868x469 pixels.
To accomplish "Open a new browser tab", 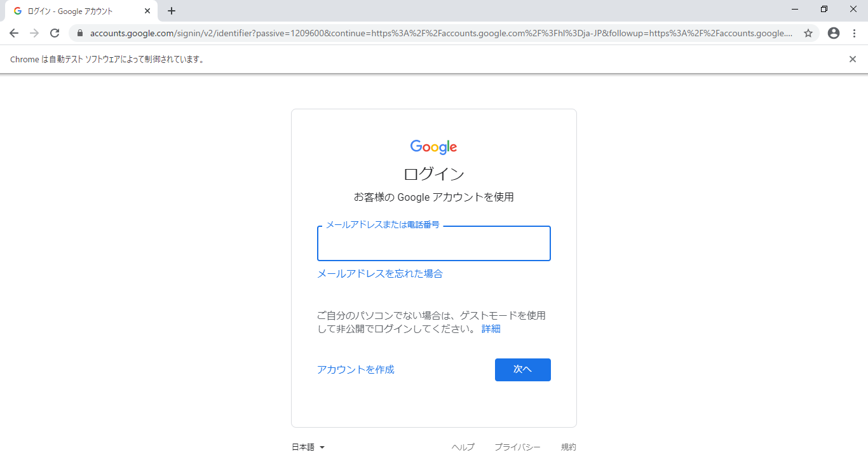I will 172,11.
